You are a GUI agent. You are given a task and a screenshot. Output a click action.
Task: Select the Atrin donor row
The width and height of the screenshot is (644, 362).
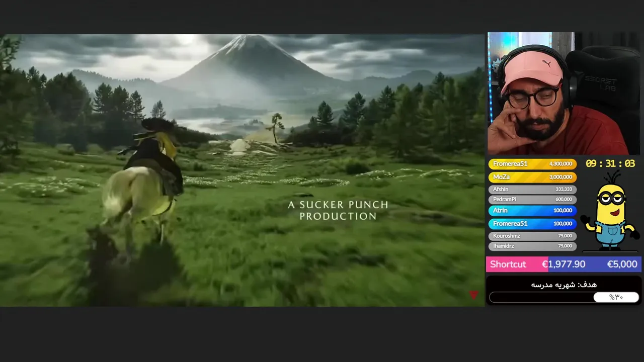532,211
